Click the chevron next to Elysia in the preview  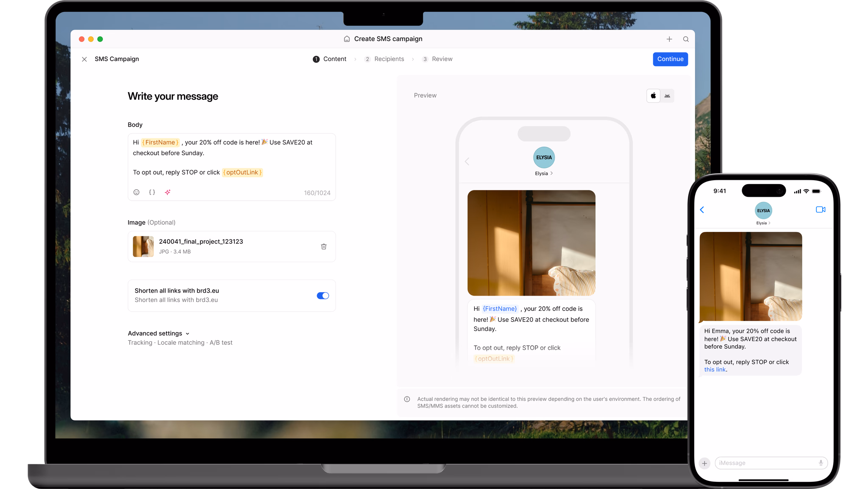[551, 173]
